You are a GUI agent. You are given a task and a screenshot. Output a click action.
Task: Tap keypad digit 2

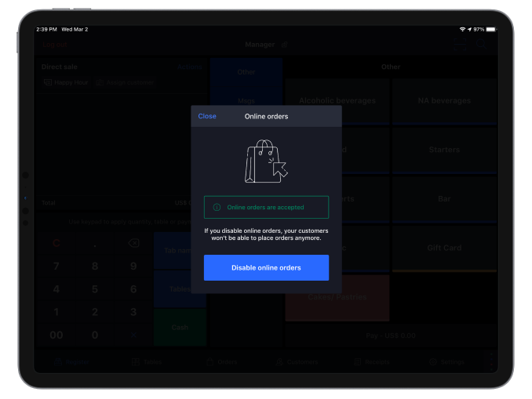click(x=95, y=312)
